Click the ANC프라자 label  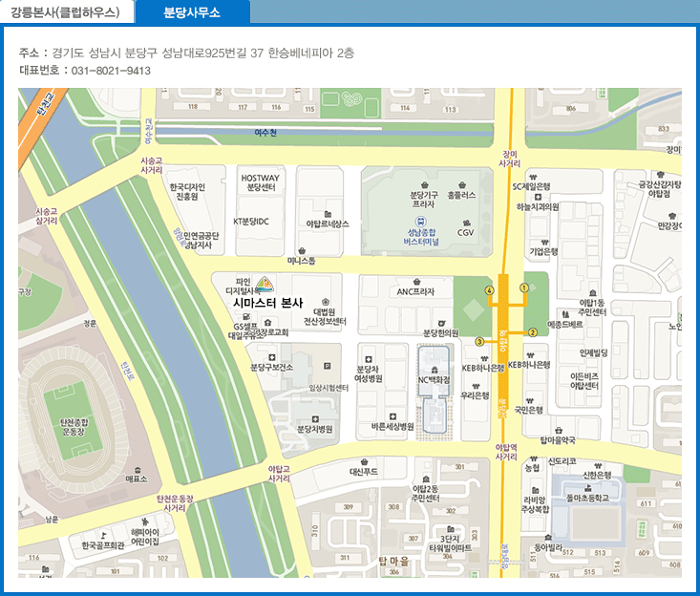pyautogui.click(x=415, y=291)
